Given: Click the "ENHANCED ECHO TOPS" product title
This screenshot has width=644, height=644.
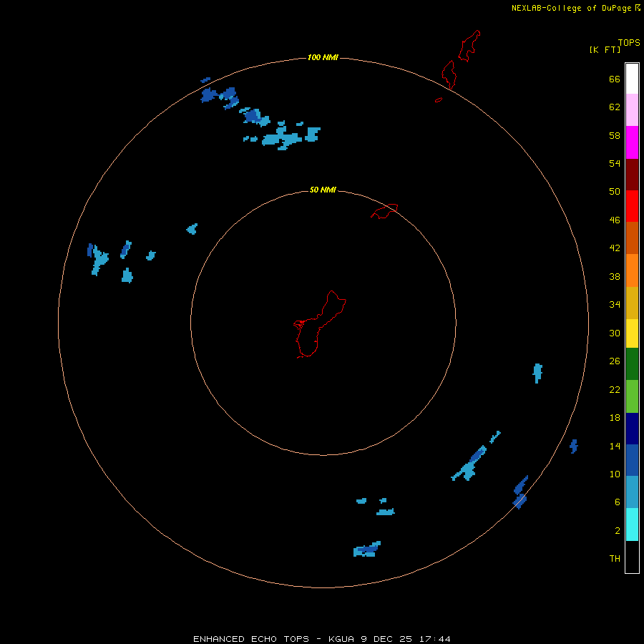Looking at the screenshot, I should pyautogui.click(x=251, y=639).
